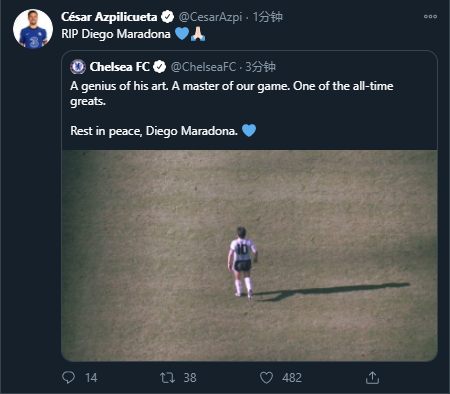Click the reply speech bubble icon
This screenshot has width=450, height=394.
(68, 378)
